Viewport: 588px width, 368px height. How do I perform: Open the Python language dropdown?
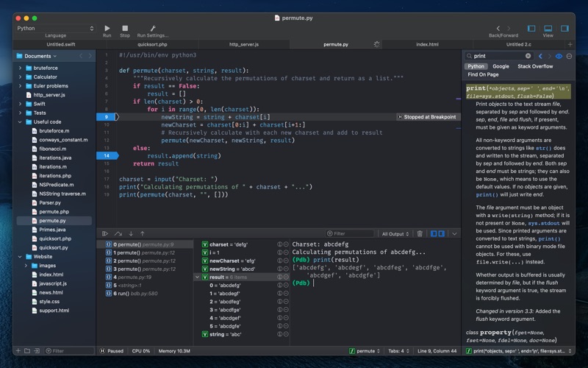[56, 28]
